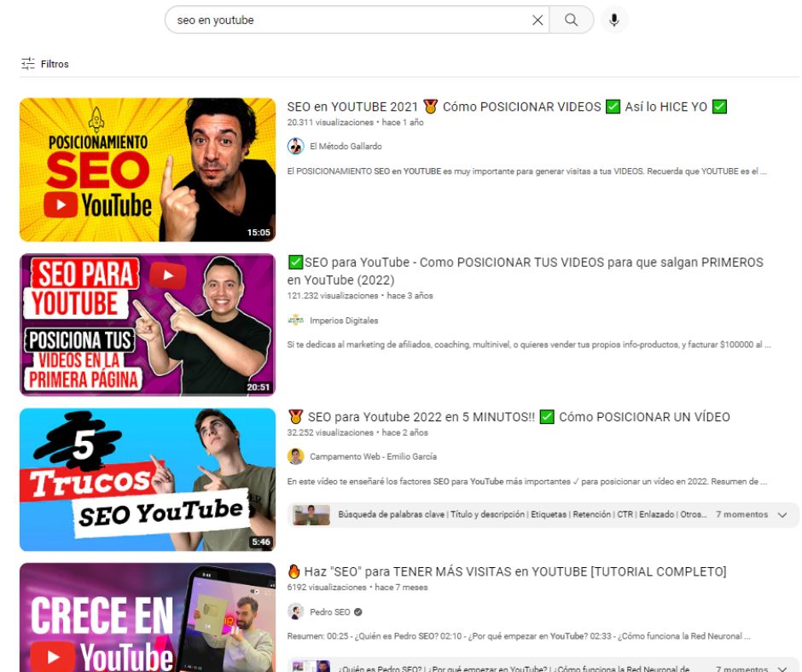
Task: Clear the search query using the X icon
Action: (538, 20)
